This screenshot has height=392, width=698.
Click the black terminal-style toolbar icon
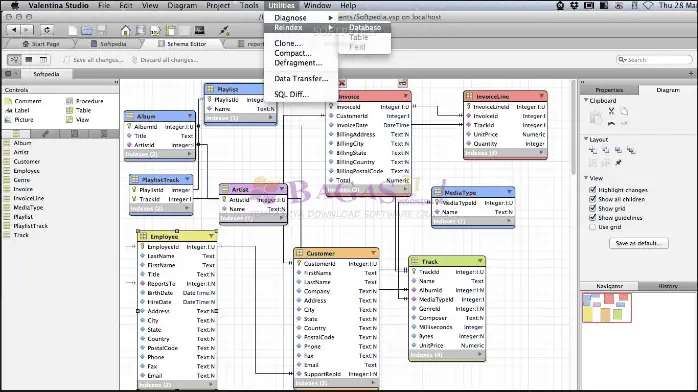coord(199,30)
